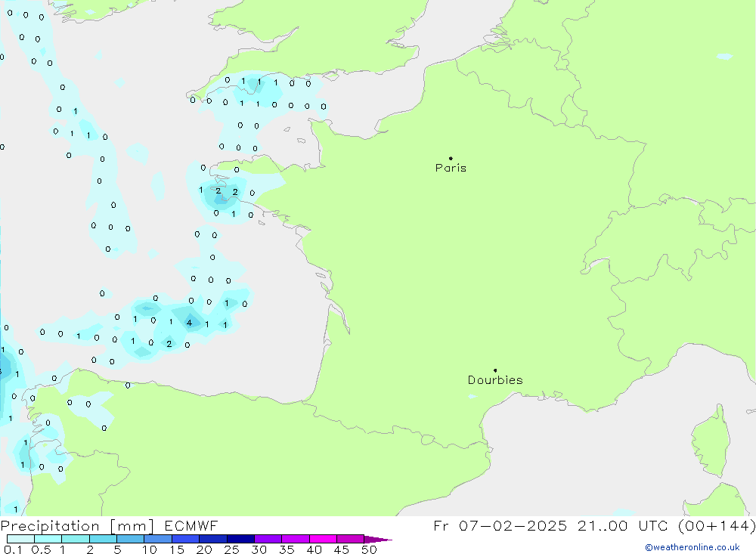Pick the 40–45 mm legend swatch

coord(323,539)
